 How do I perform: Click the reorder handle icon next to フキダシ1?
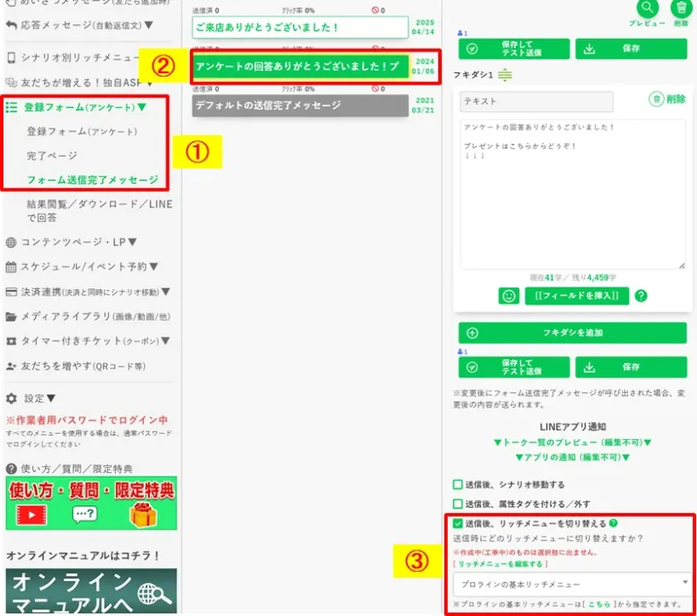tap(504, 75)
